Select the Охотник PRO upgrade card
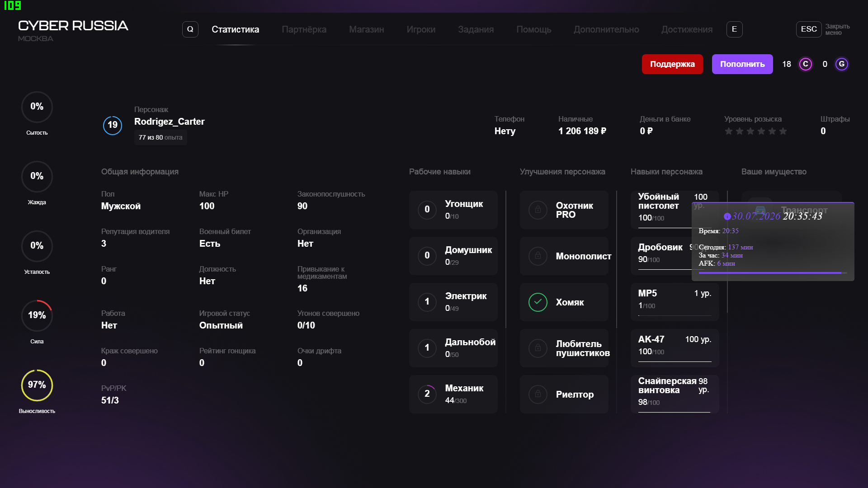 coord(564,210)
